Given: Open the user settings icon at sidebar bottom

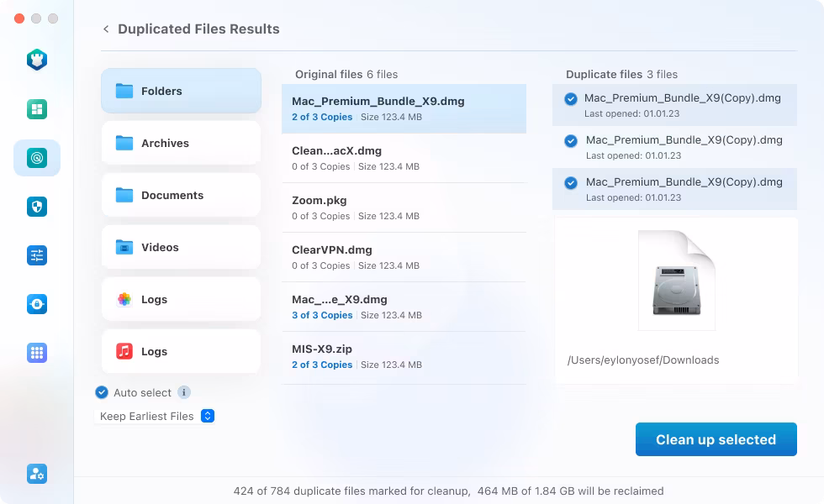Looking at the screenshot, I should point(37,474).
